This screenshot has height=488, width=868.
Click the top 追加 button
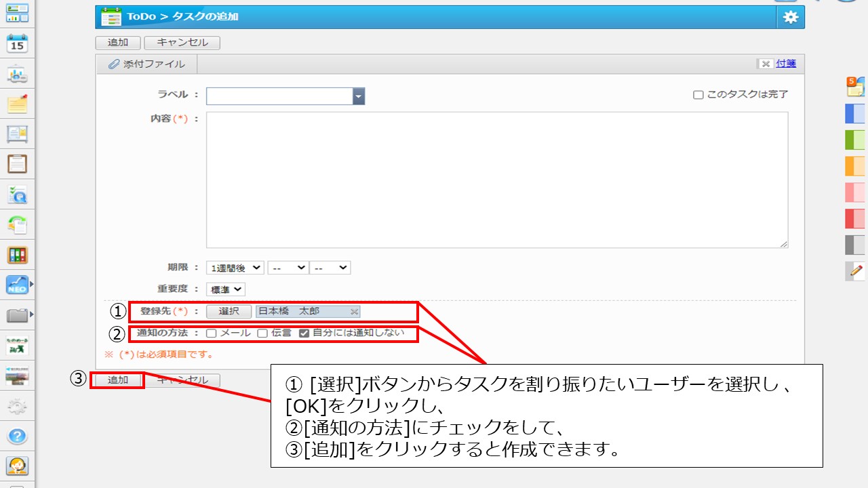(x=118, y=43)
